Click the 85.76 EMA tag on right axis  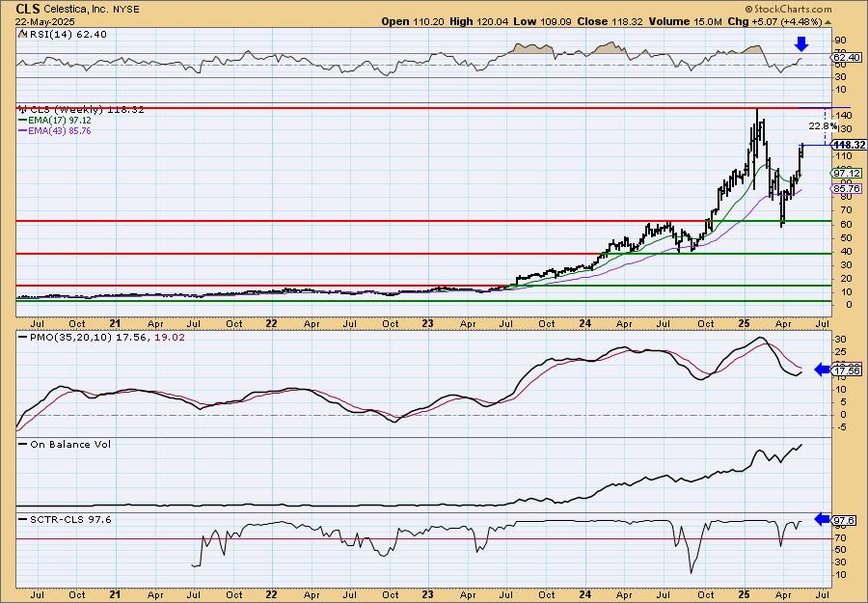847,189
